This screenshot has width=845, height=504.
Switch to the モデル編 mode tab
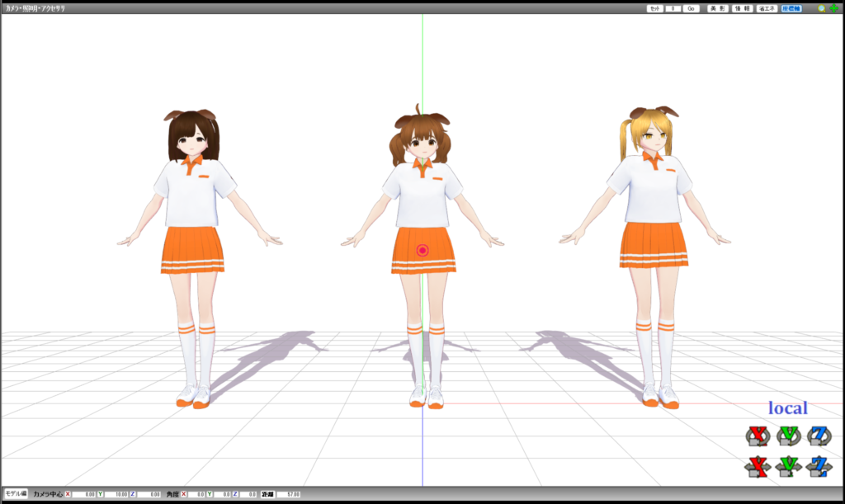coord(16,493)
